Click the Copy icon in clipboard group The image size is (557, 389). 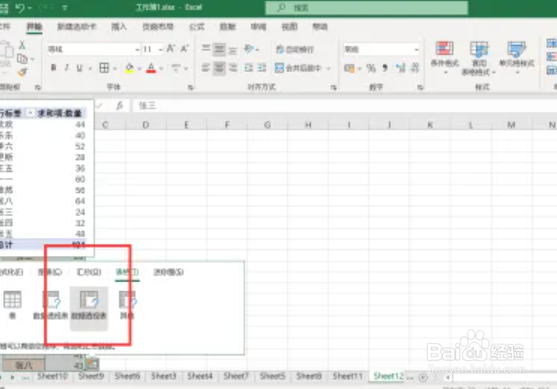tap(22, 59)
